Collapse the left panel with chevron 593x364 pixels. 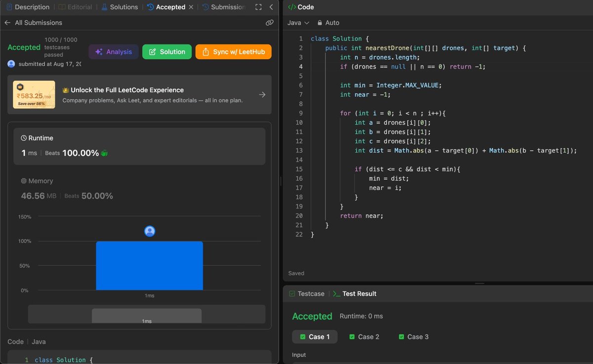click(271, 7)
